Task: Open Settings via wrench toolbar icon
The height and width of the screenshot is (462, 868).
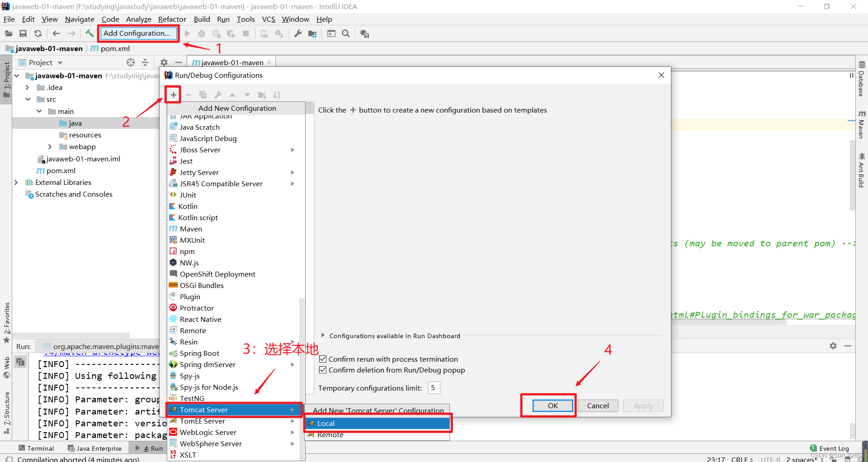Action: [298, 33]
